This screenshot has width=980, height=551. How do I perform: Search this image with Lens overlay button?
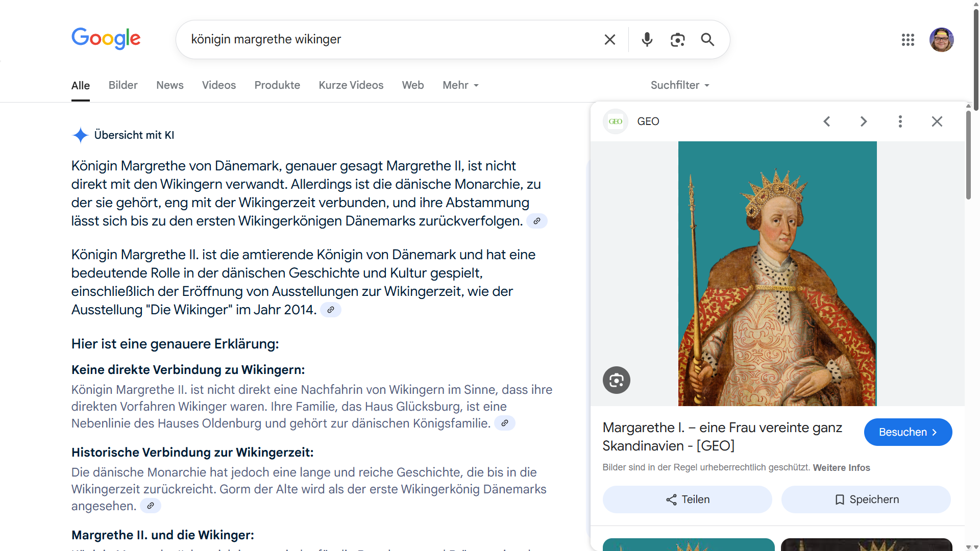[x=617, y=380]
